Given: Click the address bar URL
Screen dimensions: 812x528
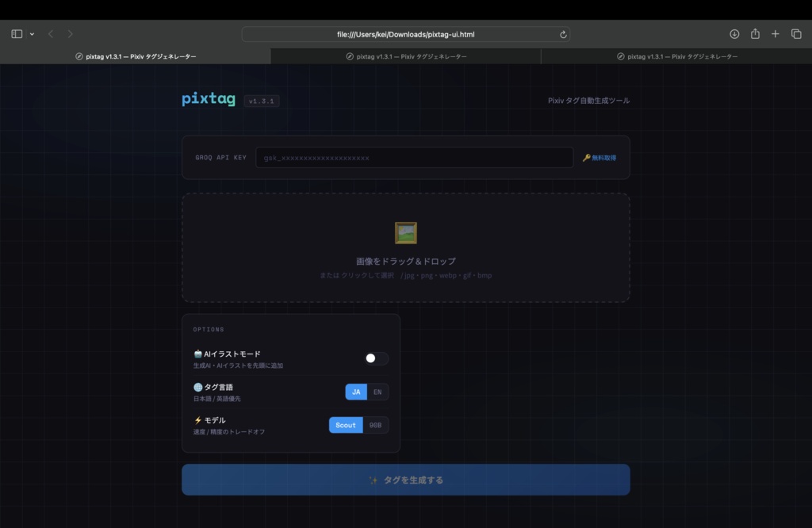Looking at the screenshot, I should pos(405,34).
